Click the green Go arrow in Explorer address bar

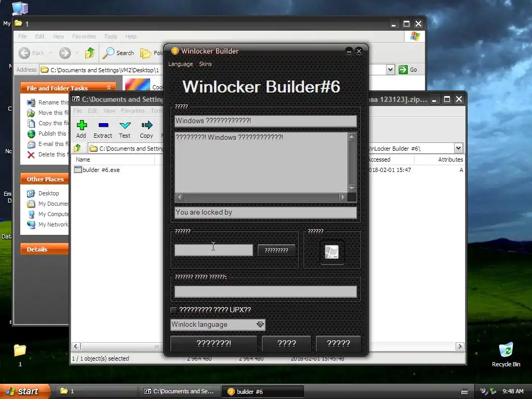[x=403, y=70]
